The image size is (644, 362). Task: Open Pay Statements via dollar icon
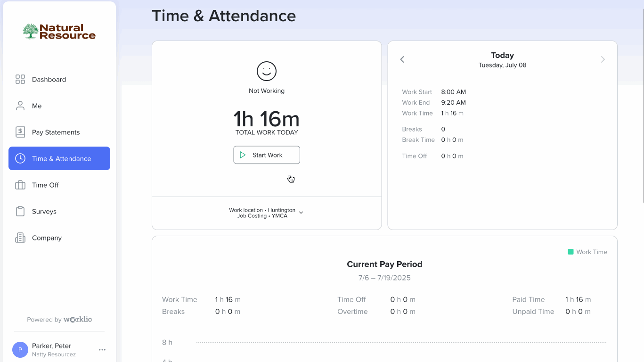[x=20, y=132]
